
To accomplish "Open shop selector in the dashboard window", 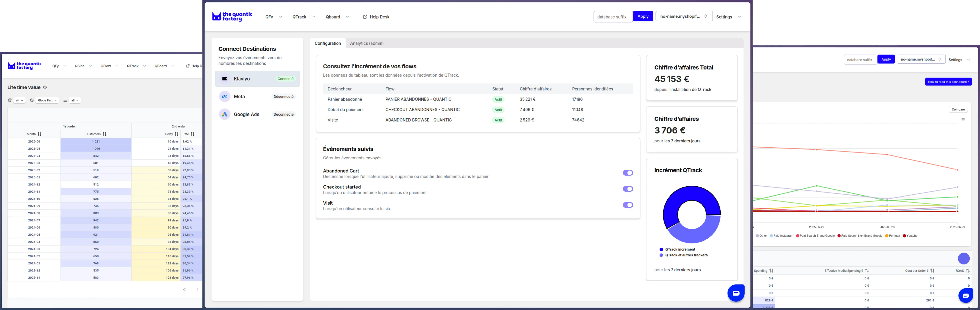I will coord(921,59).
